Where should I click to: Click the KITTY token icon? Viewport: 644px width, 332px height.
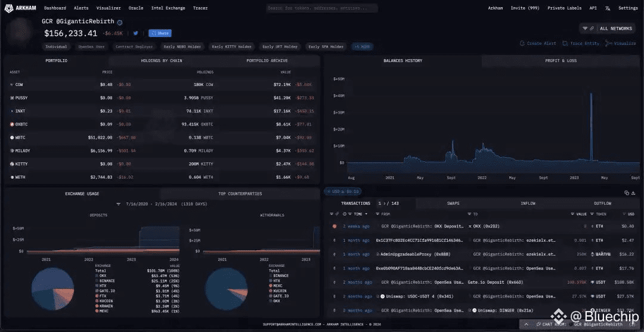click(x=12, y=164)
